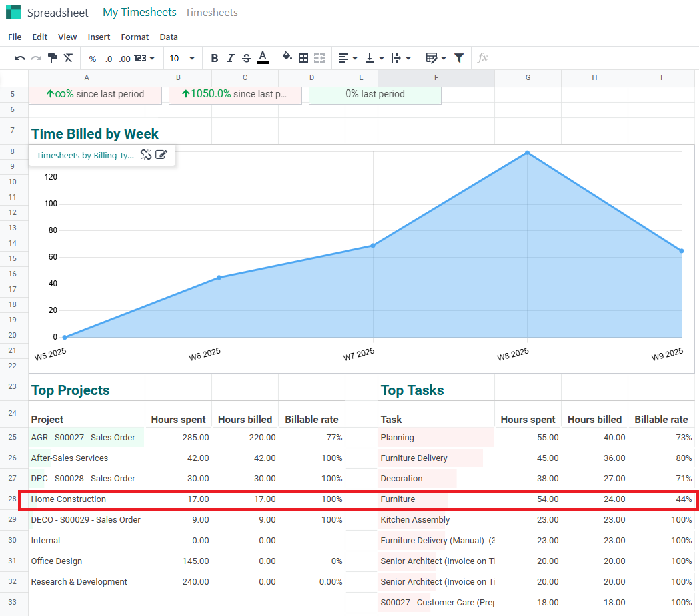
Task: Open the View menu
Action: pyautogui.click(x=67, y=37)
